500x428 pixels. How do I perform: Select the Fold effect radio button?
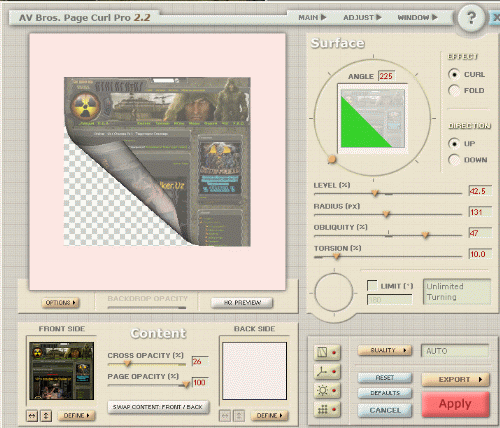pos(454,90)
